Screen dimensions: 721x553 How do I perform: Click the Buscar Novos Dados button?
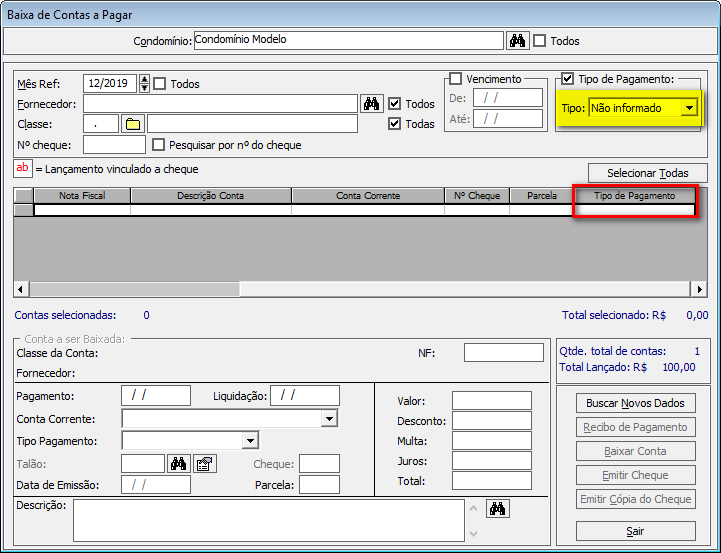pyautogui.click(x=636, y=403)
